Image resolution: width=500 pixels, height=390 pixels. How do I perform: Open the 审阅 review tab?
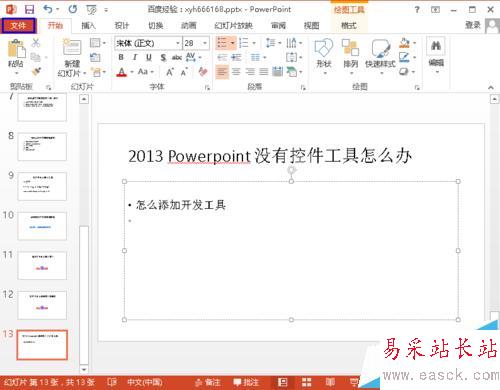(278, 25)
